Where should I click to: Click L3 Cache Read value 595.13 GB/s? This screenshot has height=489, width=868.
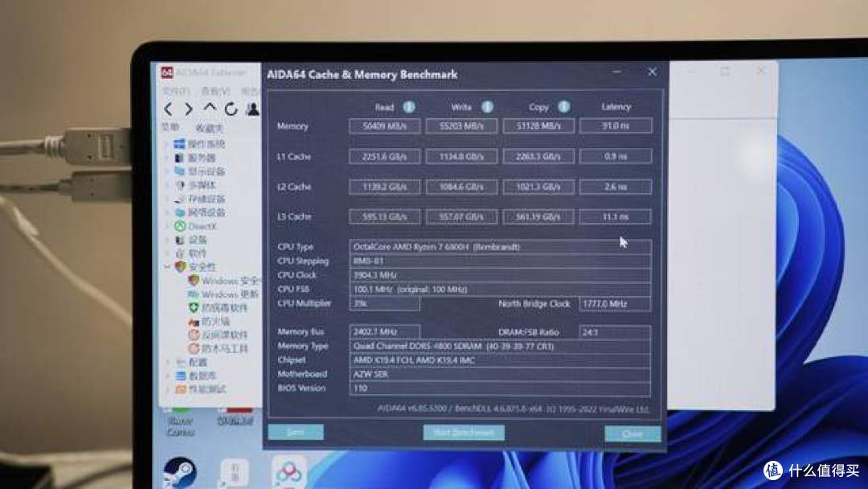tap(384, 216)
